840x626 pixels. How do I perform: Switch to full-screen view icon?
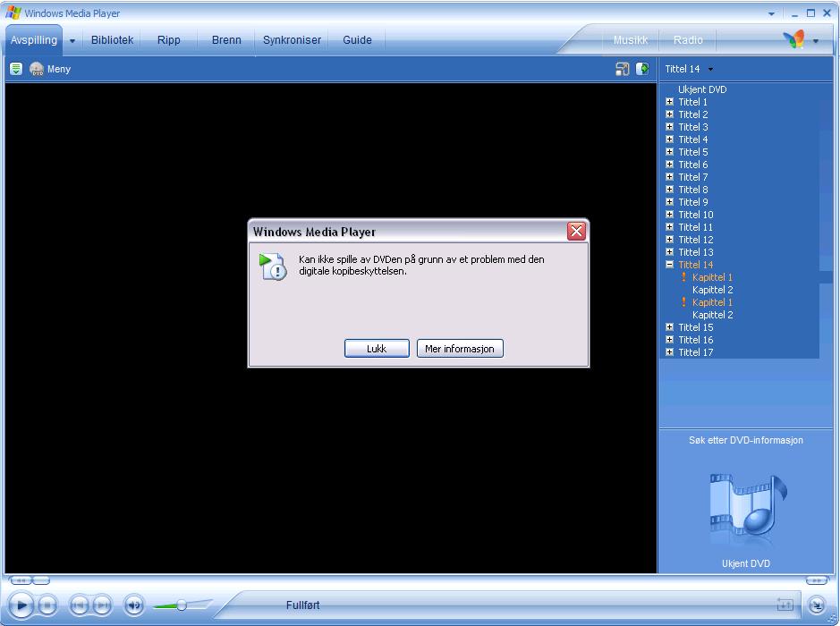(622, 69)
